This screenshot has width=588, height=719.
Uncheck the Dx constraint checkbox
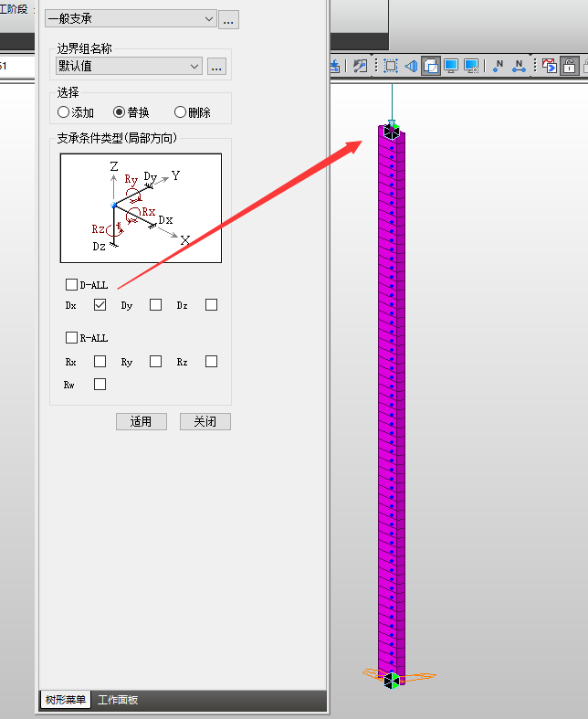100,305
